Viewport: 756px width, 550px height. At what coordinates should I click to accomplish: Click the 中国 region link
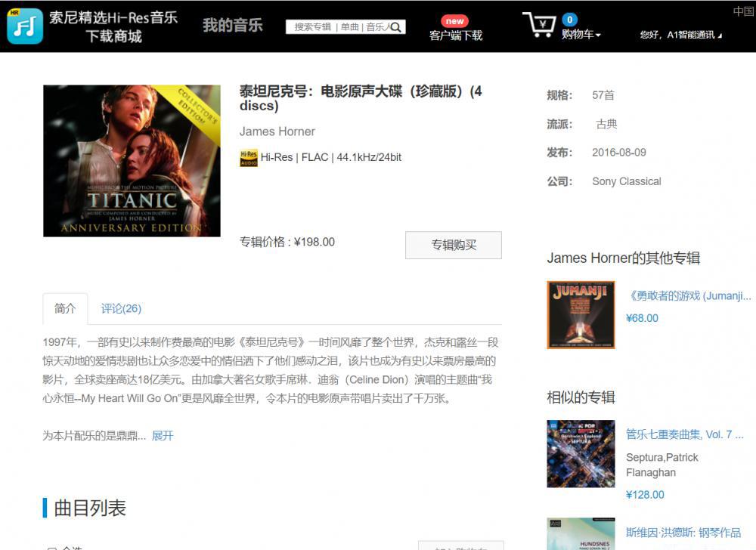coord(743,11)
